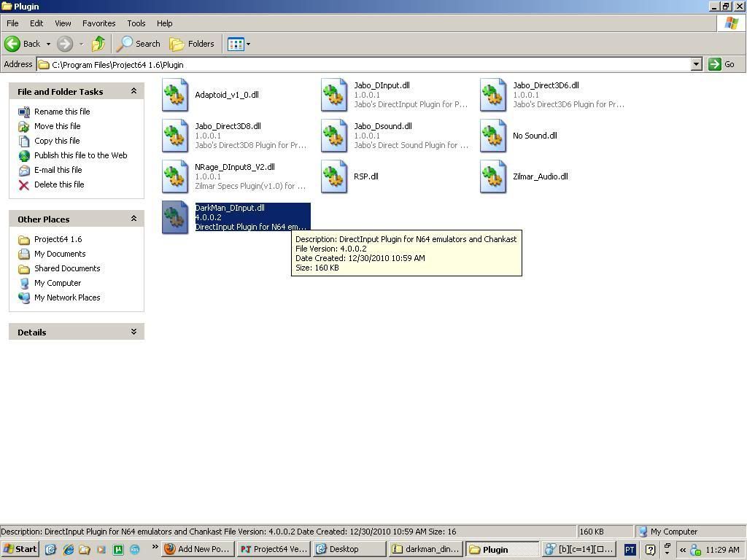
Task: Click the Windows Start button
Action: point(20,549)
